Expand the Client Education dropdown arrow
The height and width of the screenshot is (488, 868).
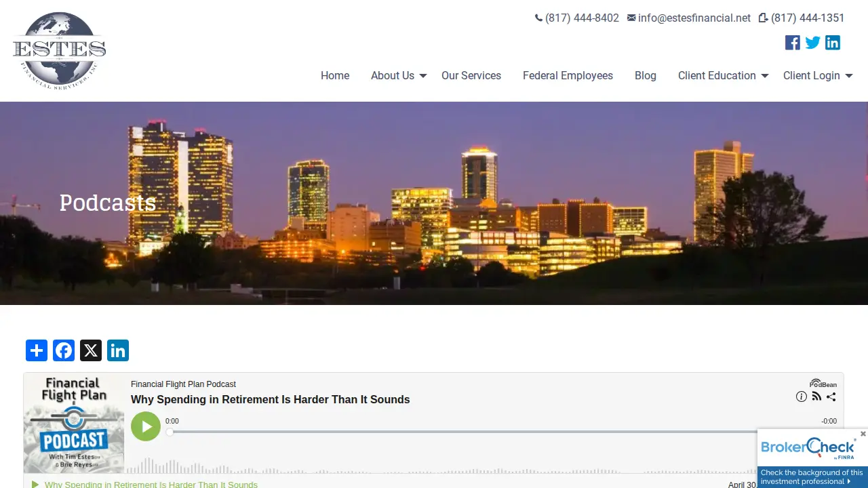[764, 76]
